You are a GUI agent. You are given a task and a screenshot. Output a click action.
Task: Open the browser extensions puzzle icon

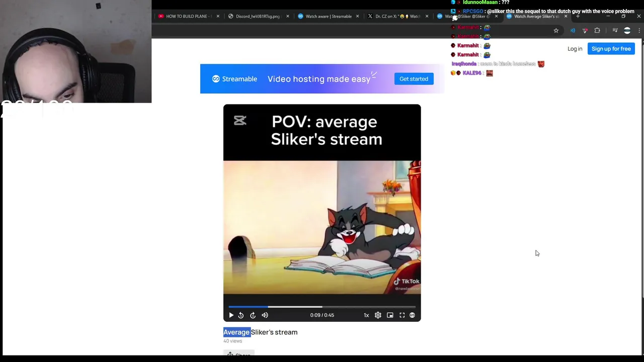pyautogui.click(x=597, y=31)
